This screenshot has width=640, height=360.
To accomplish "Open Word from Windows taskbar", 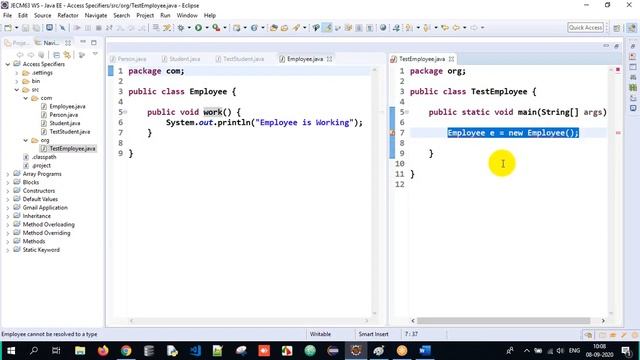I will pos(425,351).
